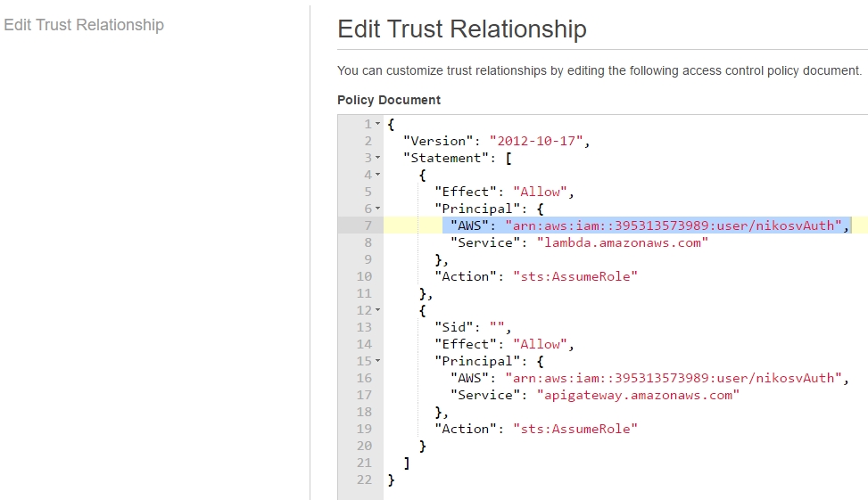Click line number 8 in the gutter
Screen dimensions: 868x500
point(368,242)
